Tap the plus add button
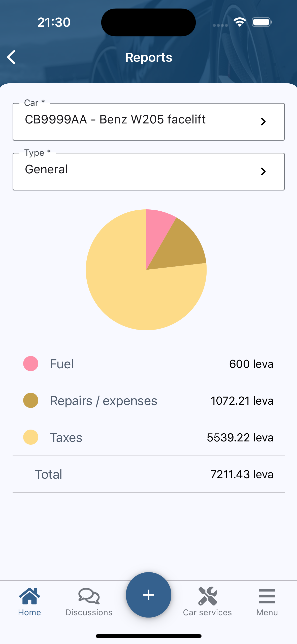This screenshot has width=297, height=644. 149,595
